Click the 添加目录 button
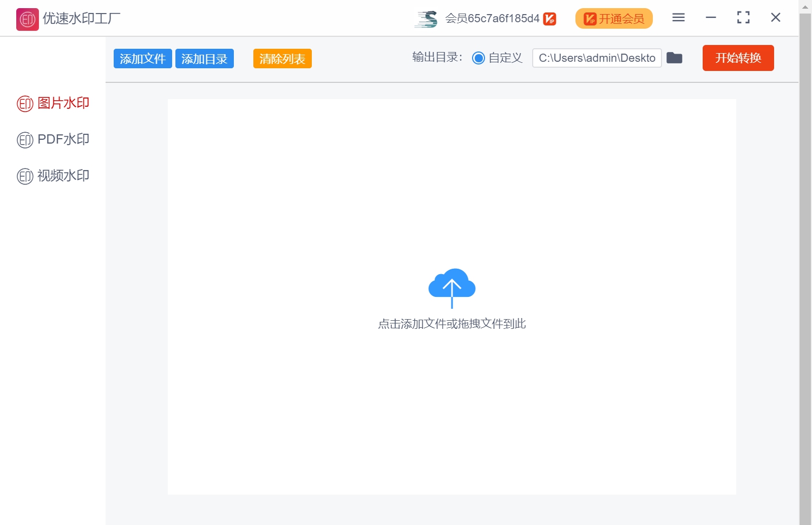 point(205,58)
